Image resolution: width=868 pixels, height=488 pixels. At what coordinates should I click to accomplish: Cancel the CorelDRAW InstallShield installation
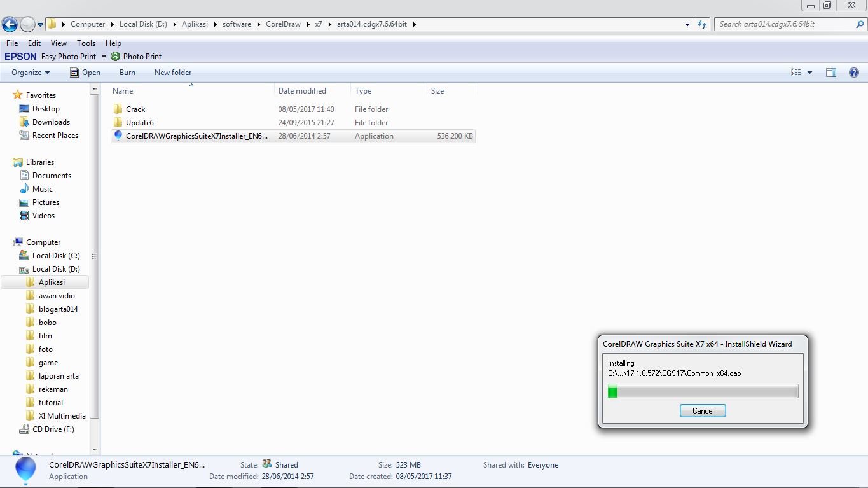click(703, 411)
